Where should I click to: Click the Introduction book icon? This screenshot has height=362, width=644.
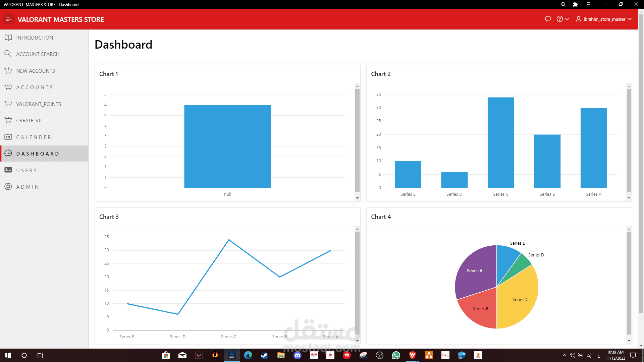tap(8, 38)
